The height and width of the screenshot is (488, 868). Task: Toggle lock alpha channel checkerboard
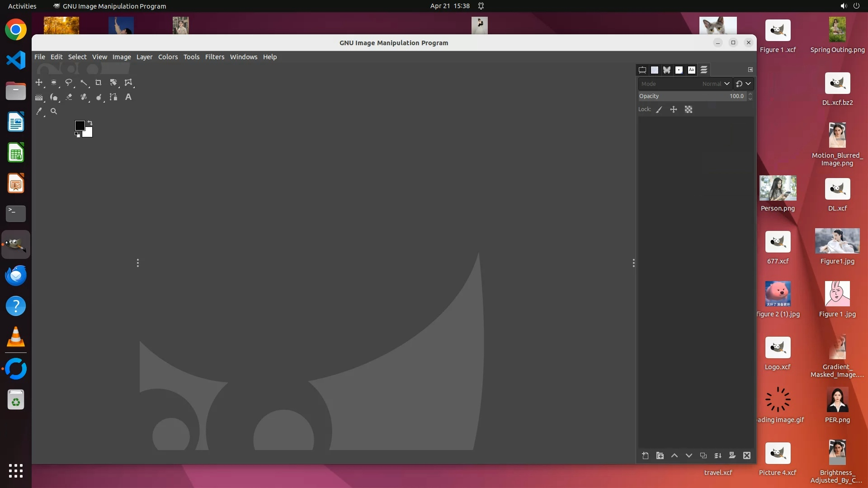pyautogui.click(x=689, y=109)
